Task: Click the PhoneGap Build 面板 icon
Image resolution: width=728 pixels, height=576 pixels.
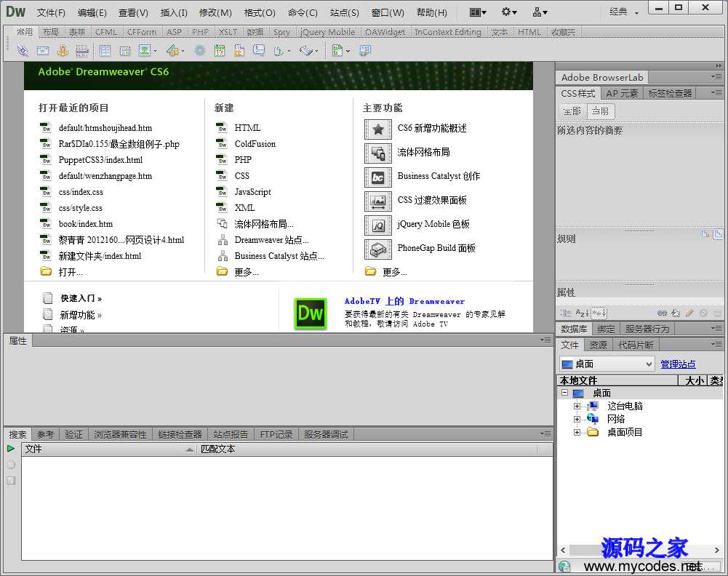Action: 378,249
